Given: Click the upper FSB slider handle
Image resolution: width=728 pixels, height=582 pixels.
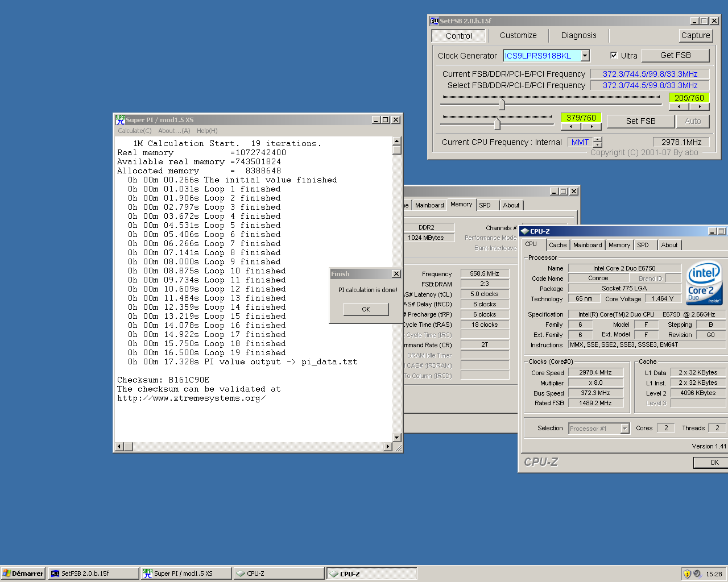Looking at the screenshot, I should click(x=502, y=105).
